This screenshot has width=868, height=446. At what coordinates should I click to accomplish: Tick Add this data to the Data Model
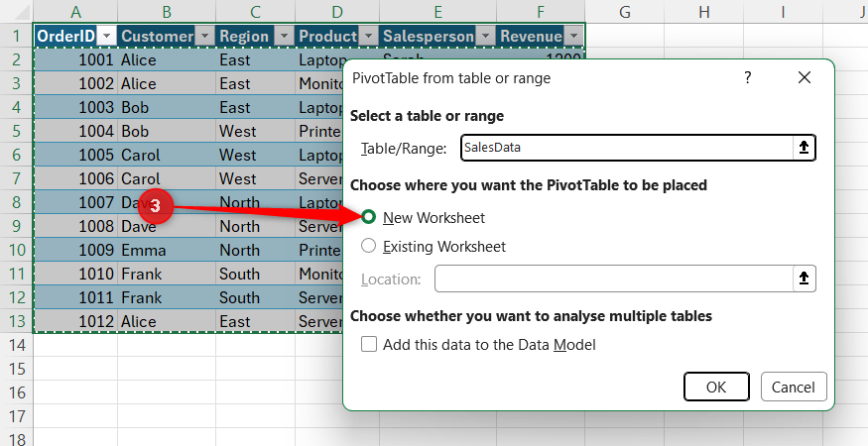pos(369,344)
